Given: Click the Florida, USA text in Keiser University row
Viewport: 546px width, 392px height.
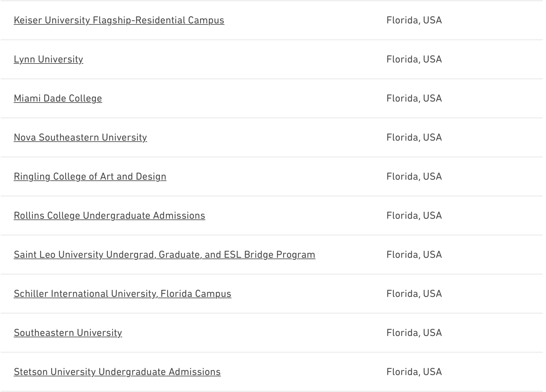Looking at the screenshot, I should (x=414, y=20).
